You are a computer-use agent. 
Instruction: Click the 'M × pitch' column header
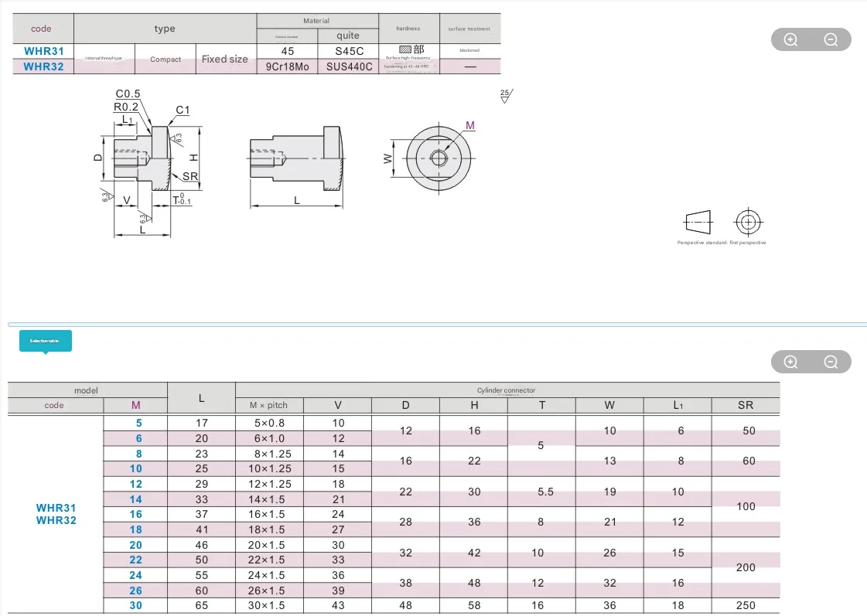268,406
